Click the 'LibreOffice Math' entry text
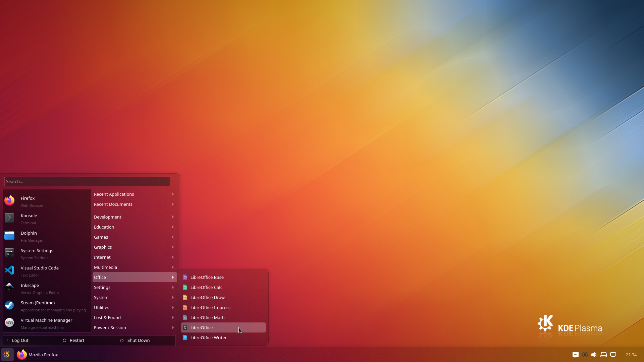Viewport: 644px width, 362px height. (x=207, y=317)
